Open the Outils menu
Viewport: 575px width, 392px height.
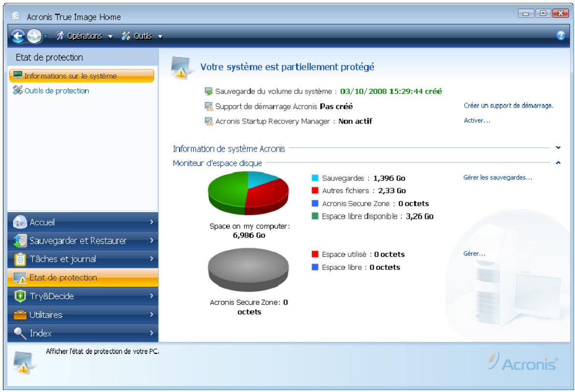coord(143,36)
